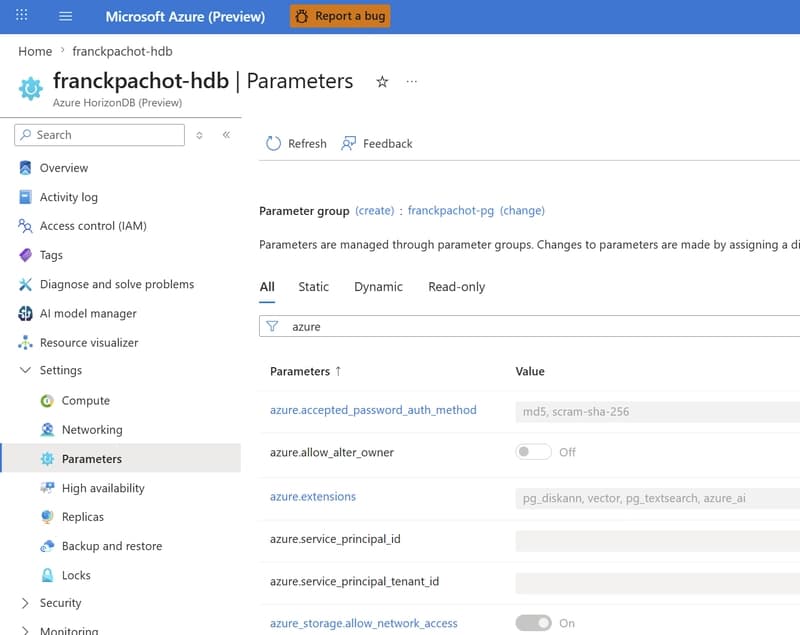Toggle azure.allow_alter_owner switch
Viewport: 800px width, 635px height.
533,452
